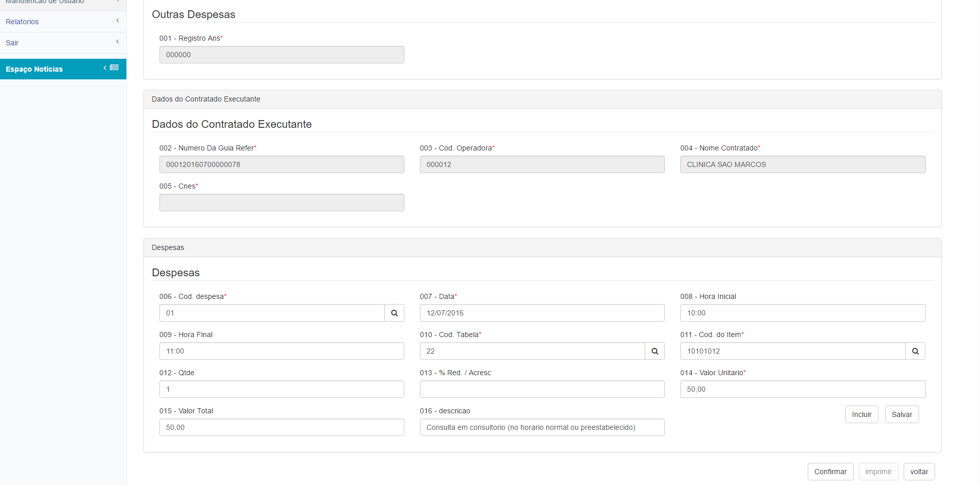Click search icon beside Cod. despesa field

click(394, 313)
